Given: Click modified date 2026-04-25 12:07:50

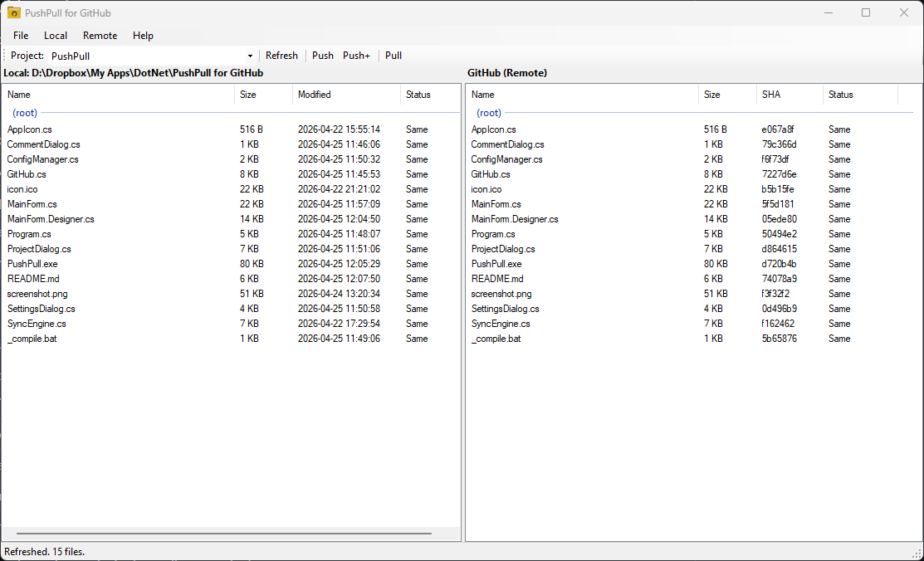Looking at the screenshot, I should click(339, 279).
